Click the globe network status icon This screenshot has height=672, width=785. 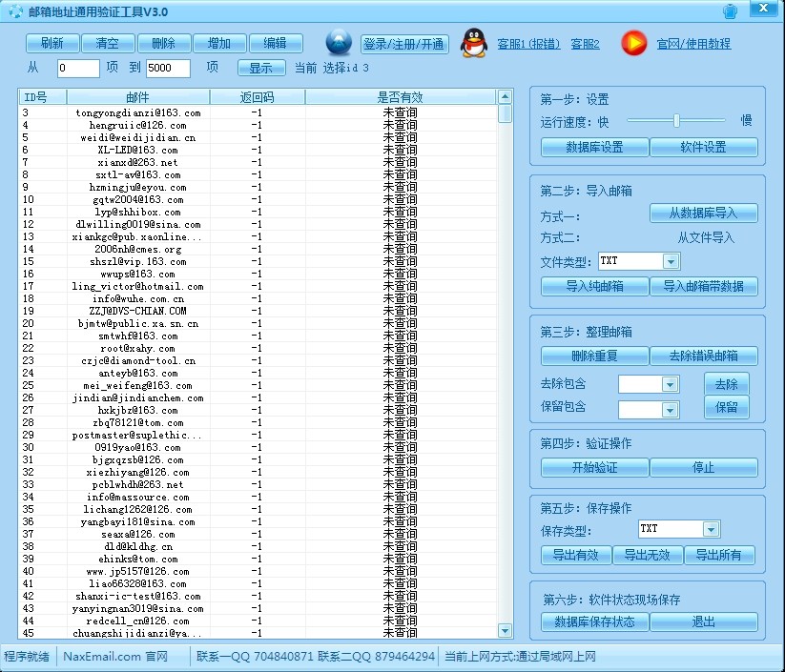pos(339,43)
